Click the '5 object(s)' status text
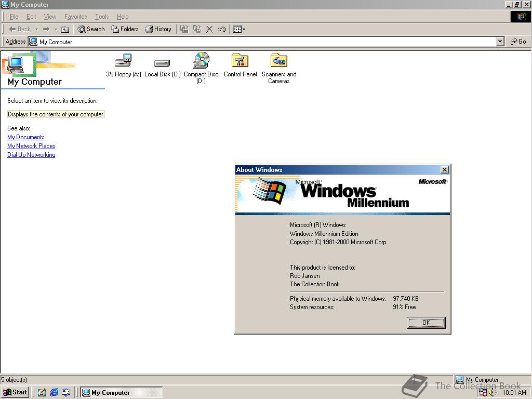Image resolution: width=532 pixels, height=399 pixels. click(14, 380)
